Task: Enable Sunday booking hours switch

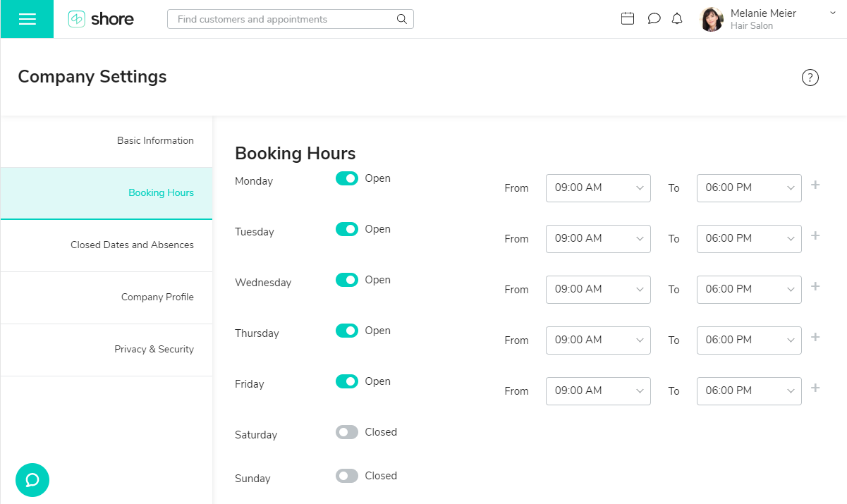Action: point(347,476)
